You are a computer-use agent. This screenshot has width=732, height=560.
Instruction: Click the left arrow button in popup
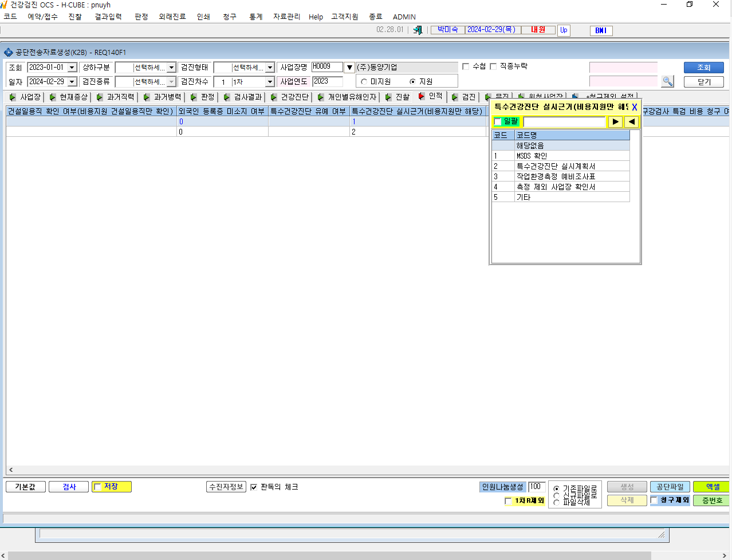tap(631, 121)
